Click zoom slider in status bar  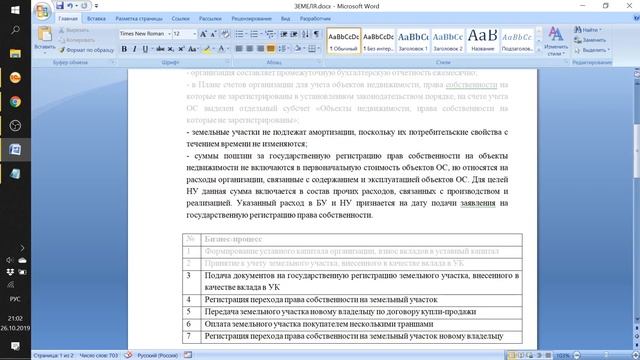click(x=606, y=356)
